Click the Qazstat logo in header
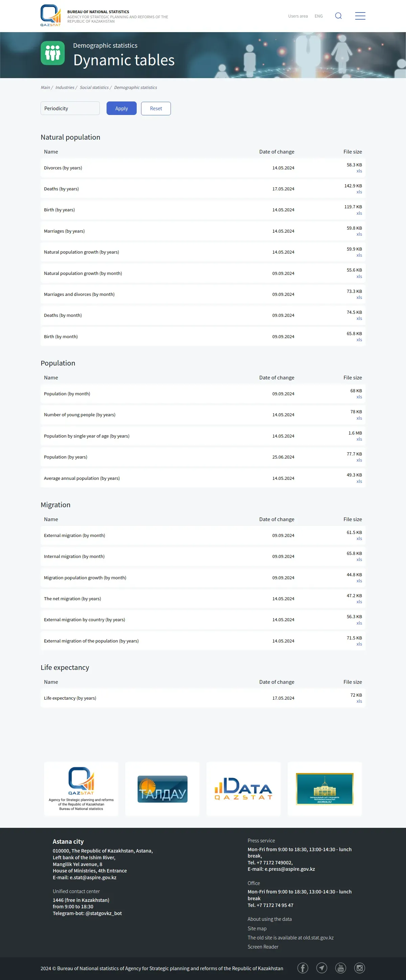Screen dimensions: 406x980 click(x=51, y=15)
